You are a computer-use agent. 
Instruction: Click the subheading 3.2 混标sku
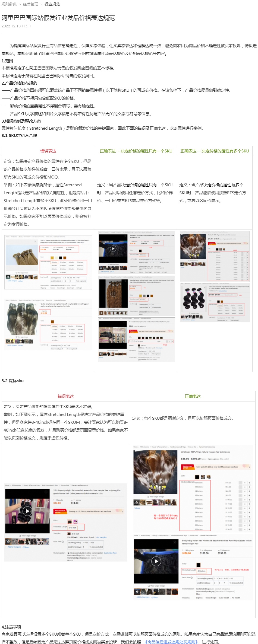pos(12,381)
